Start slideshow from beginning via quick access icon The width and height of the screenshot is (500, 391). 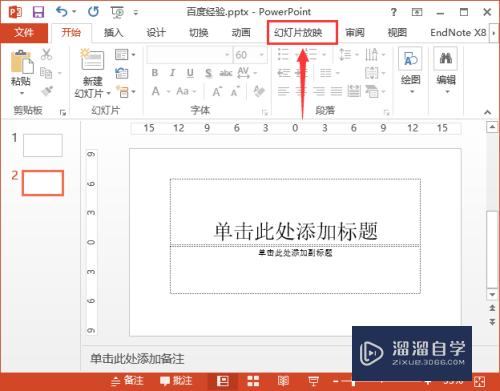click(117, 12)
